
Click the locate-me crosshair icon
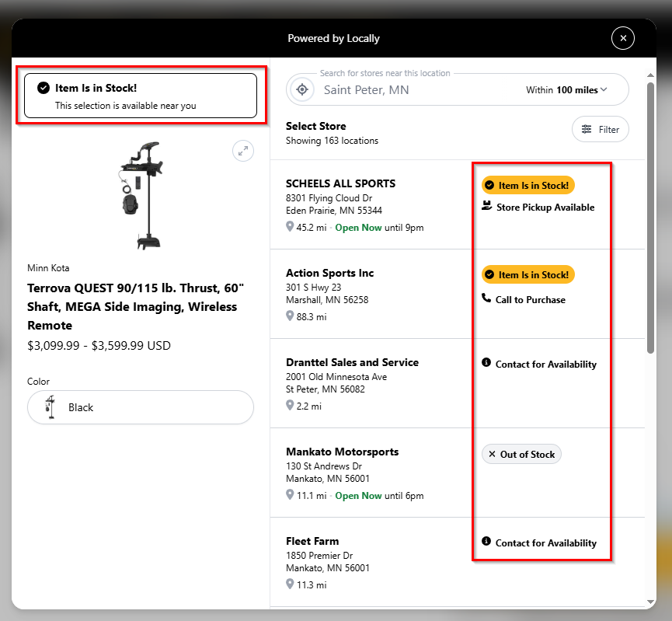click(302, 89)
